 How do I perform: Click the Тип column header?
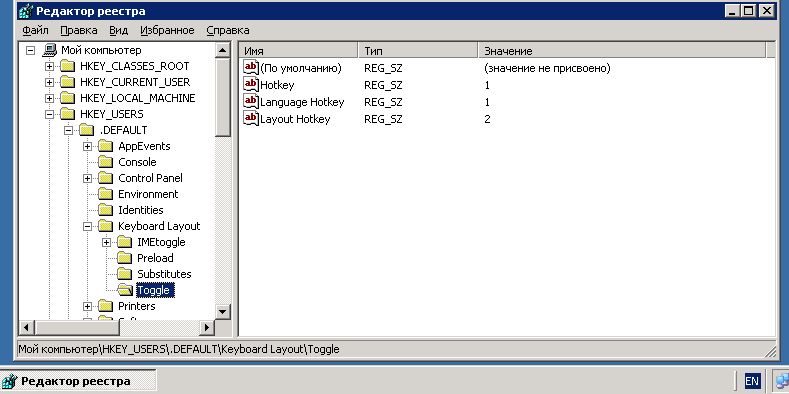(418, 51)
